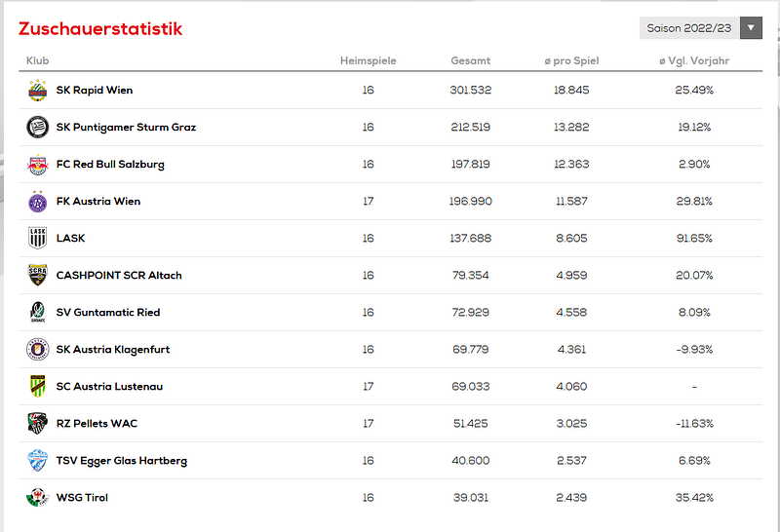
Task: Select Sturm Graz average 13.282
Action: tap(571, 128)
